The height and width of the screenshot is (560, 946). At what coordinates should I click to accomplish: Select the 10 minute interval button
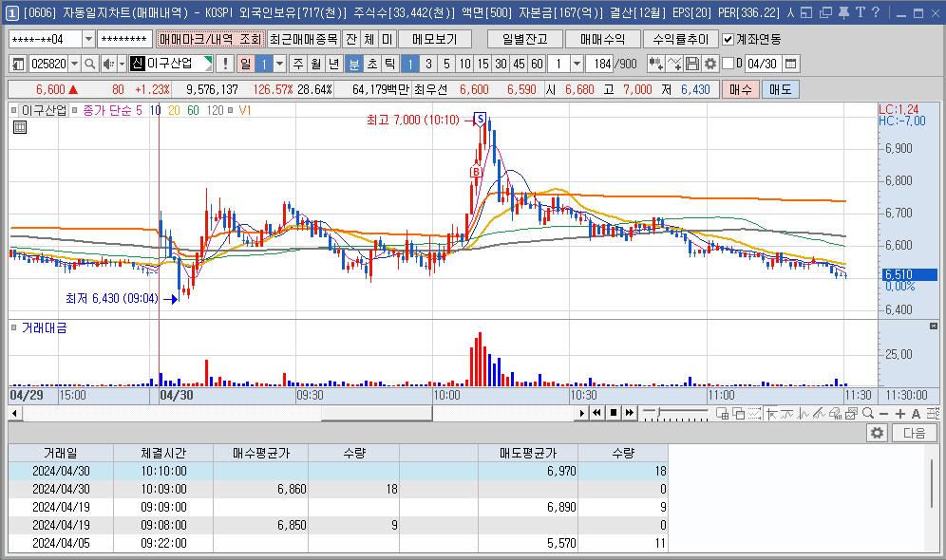pyautogui.click(x=464, y=64)
